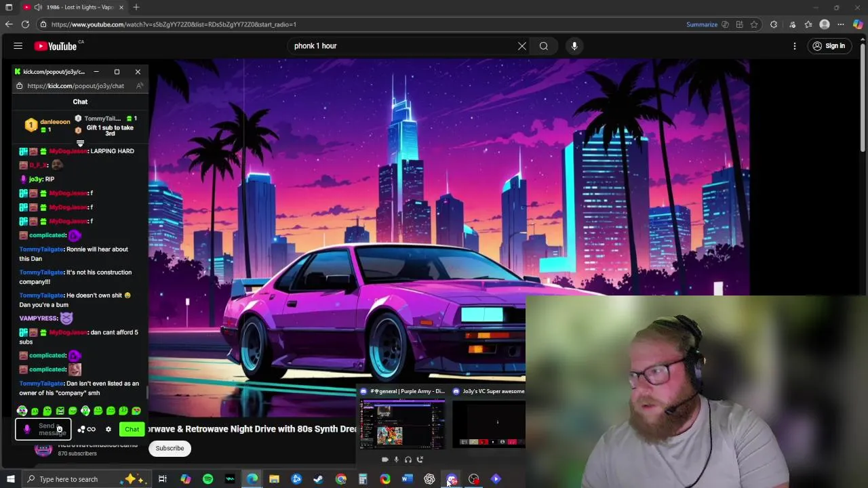
Task: Open Kick chat settings gear
Action: (x=108, y=430)
